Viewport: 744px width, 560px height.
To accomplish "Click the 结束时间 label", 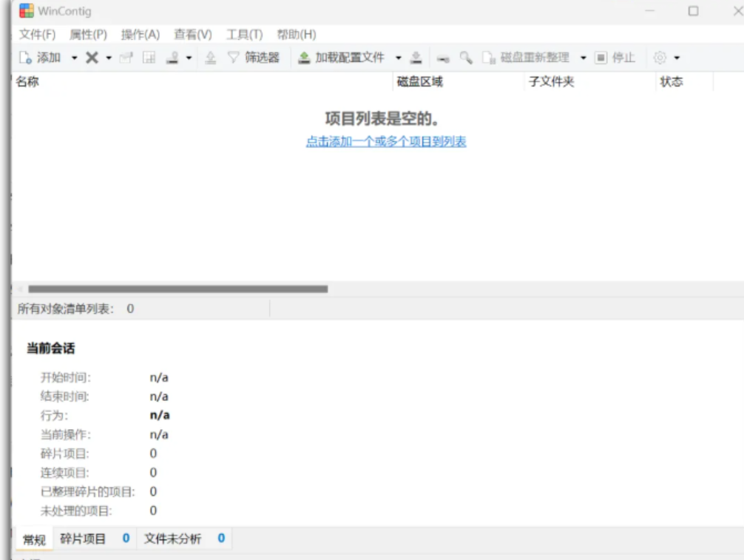I will (64, 397).
